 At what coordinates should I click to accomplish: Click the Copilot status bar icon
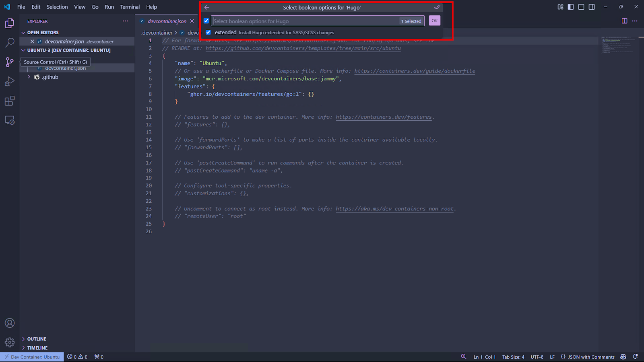(623, 357)
